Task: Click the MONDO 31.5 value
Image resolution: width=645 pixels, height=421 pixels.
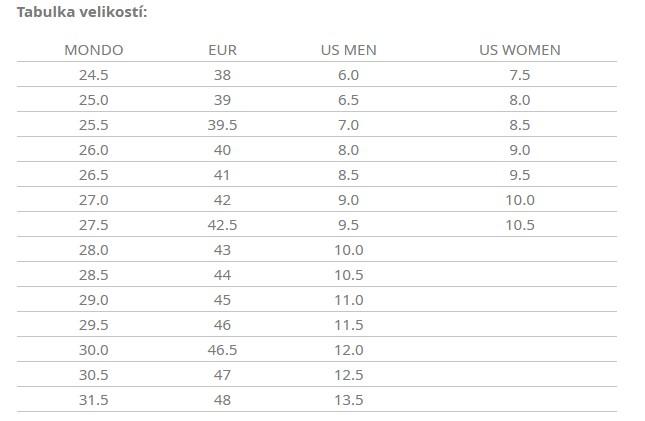Action: coord(94,400)
